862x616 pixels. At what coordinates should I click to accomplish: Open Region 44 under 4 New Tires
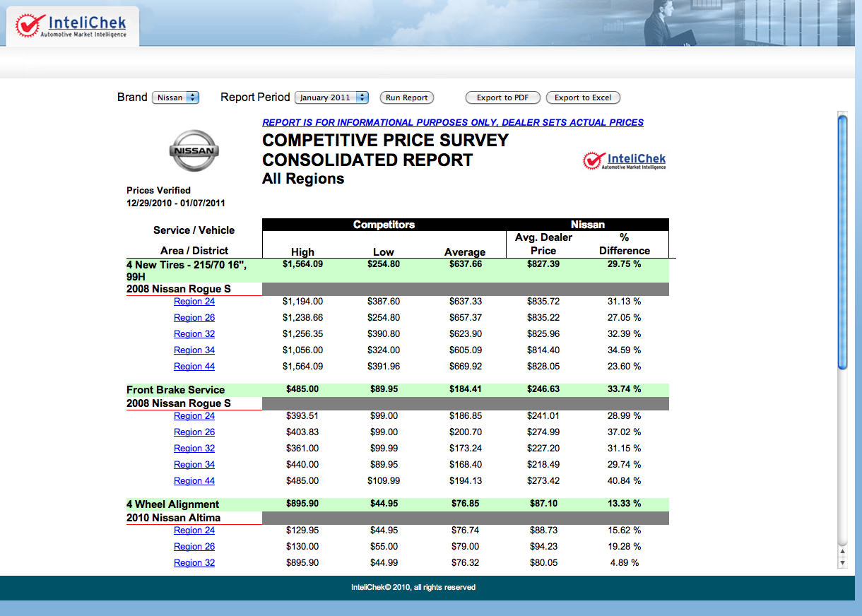(x=194, y=367)
